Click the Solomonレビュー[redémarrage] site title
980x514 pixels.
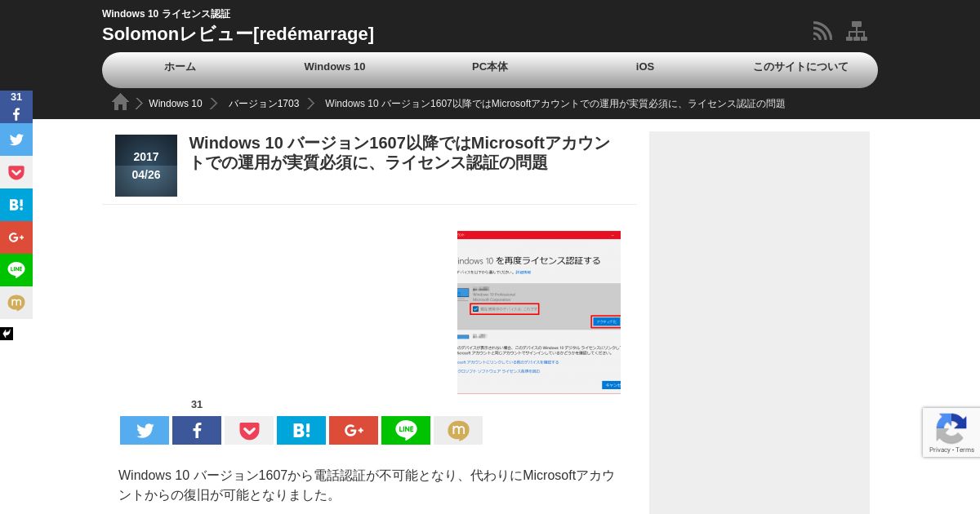[x=238, y=34]
